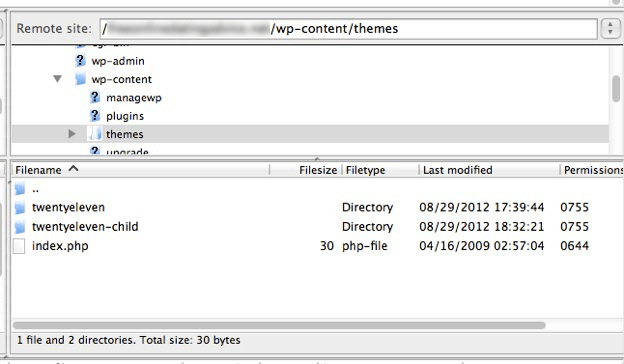This screenshot has width=624, height=364.
Task: Open the Remote site path history dropdown
Action: coord(610,29)
